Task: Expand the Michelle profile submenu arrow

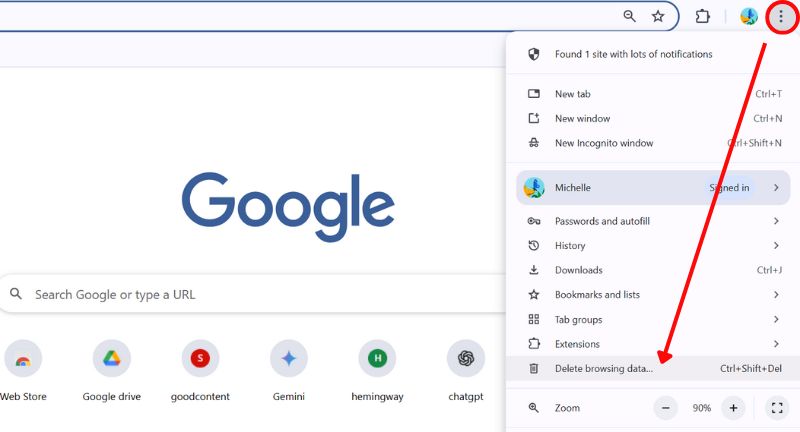Action: pyautogui.click(x=776, y=188)
